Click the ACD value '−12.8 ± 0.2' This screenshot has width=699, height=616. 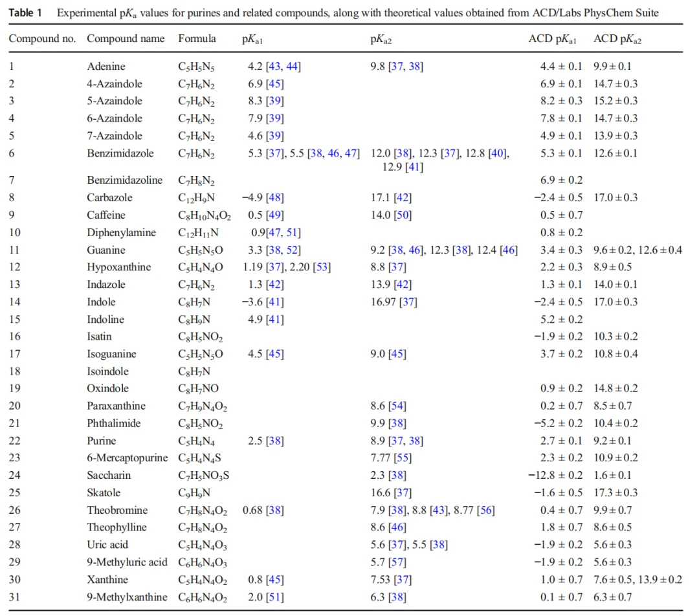click(x=555, y=475)
